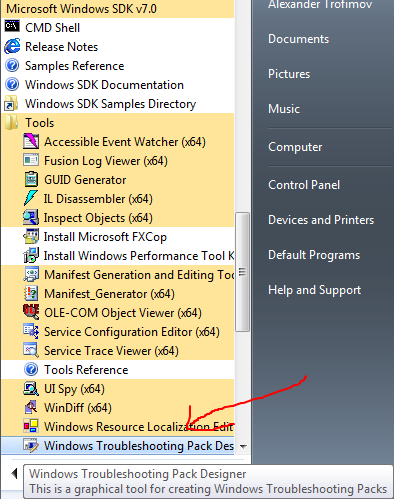Open the CMD Shell icon
This screenshot has width=394, height=499.
point(12,27)
